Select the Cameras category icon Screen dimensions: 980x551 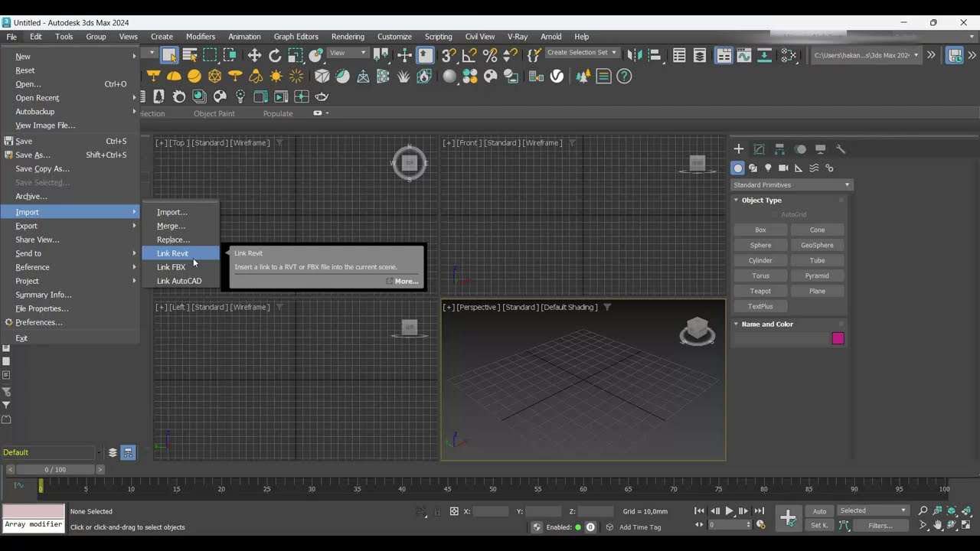[x=783, y=168]
